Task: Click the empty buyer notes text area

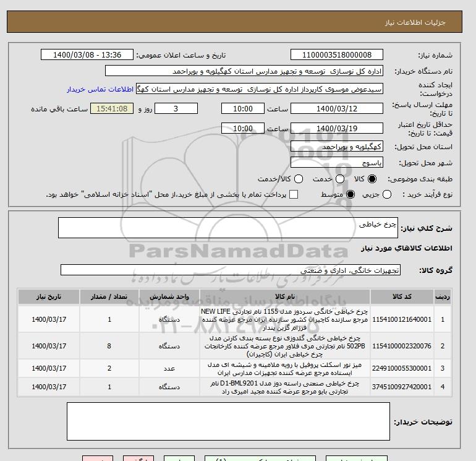Action: click(228, 421)
